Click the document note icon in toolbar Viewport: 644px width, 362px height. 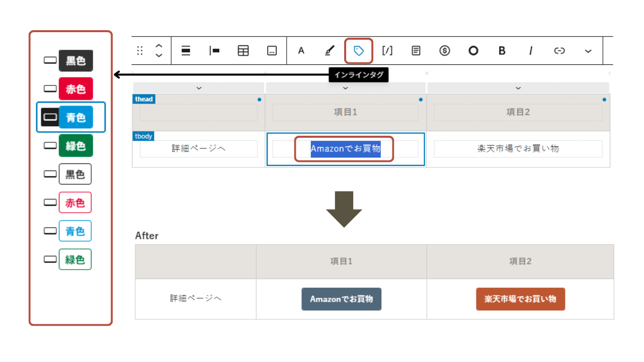tap(416, 51)
